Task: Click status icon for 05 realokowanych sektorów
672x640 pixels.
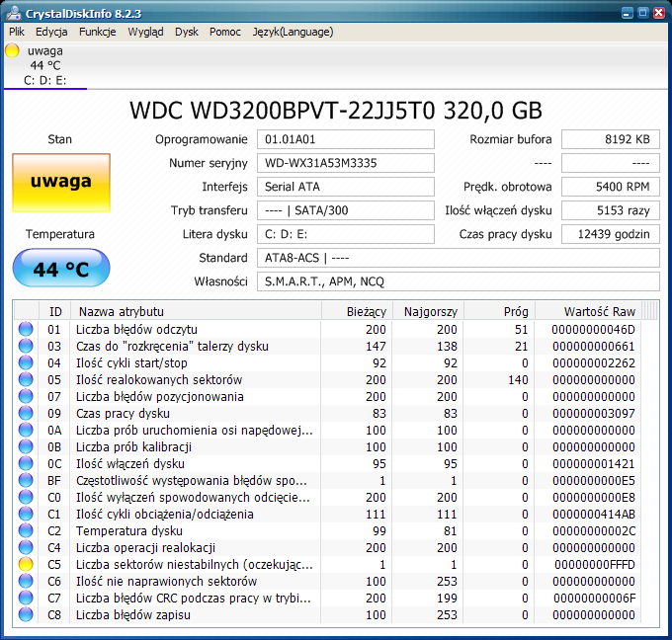Action: pos(26,379)
